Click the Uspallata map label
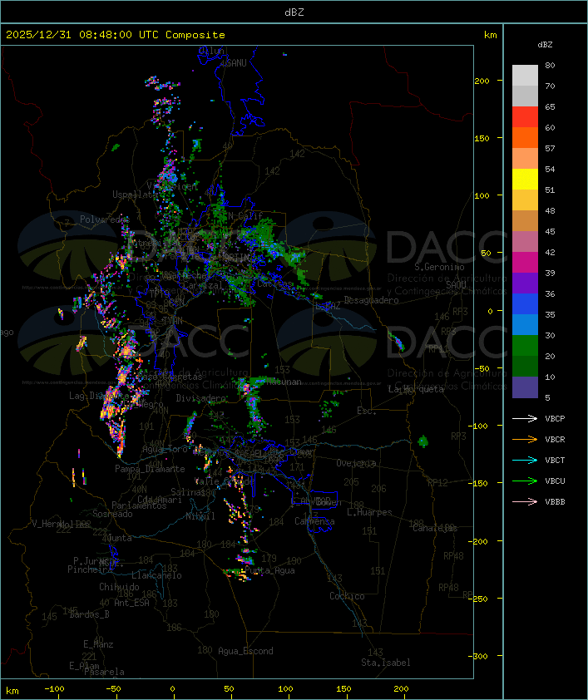588x700 pixels. pyautogui.click(x=136, y=195)
